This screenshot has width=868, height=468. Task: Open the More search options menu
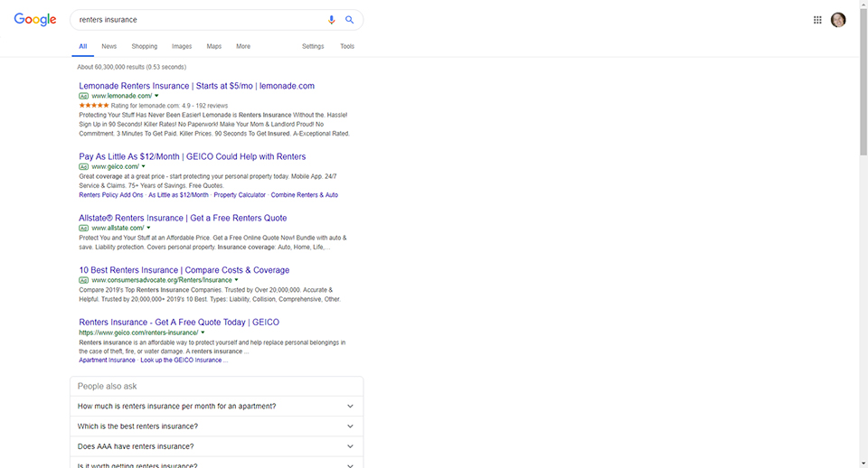point(243,46)
